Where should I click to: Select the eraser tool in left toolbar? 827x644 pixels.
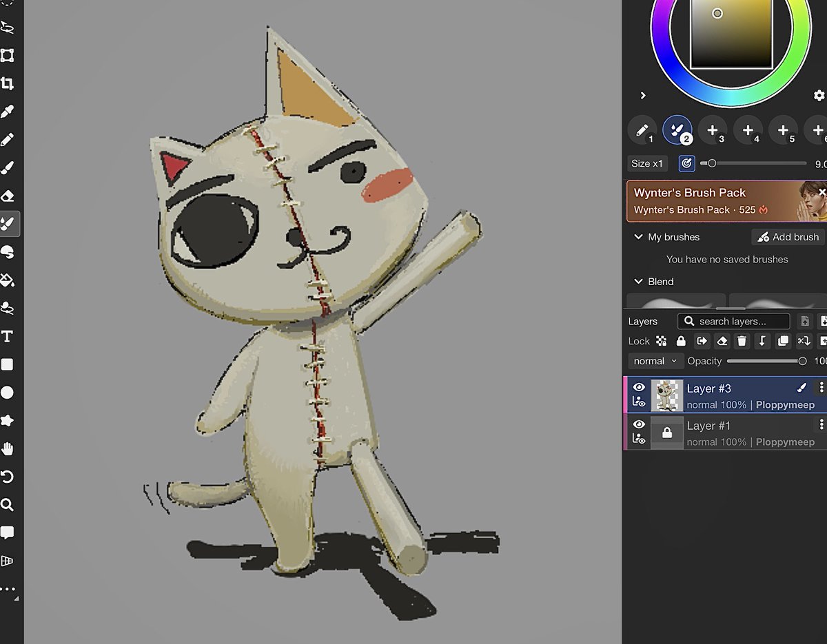coord(8,196)
